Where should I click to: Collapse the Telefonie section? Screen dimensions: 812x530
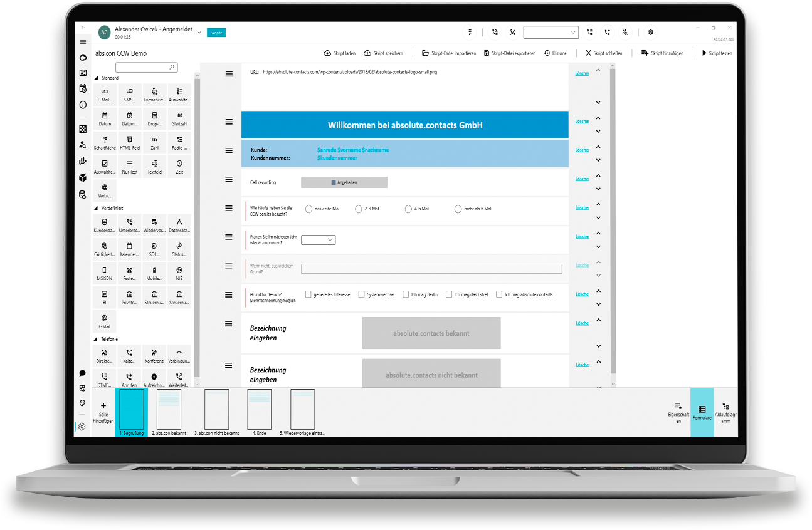pyautogui.click(x=97, y=339)
